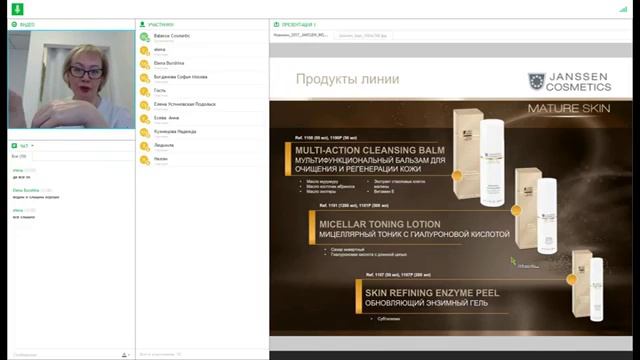
Task: Click the slide selector box in presentation header
Action: coord(363,36)
